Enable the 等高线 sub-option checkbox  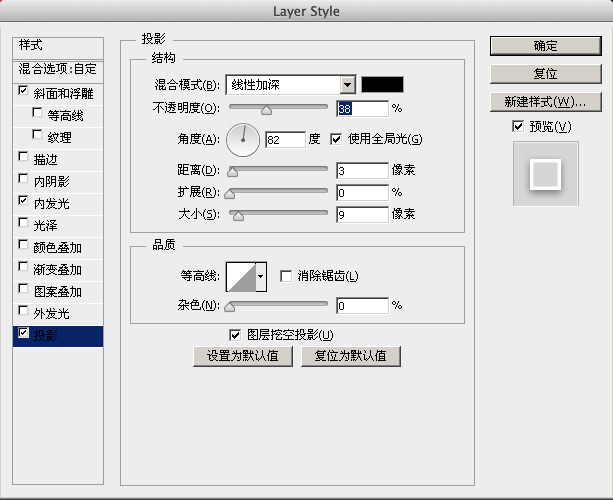tap(37, 113)
